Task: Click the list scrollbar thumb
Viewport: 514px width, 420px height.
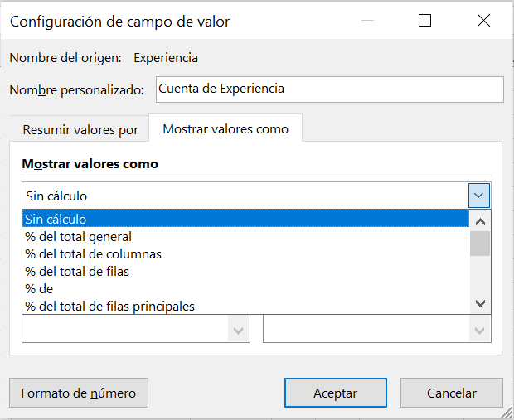Action: tap(480, 244)
